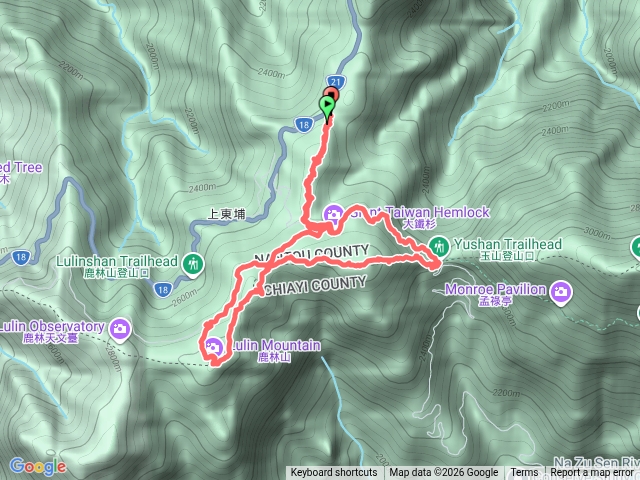Click the Map data ©2026 Google text
This screenshot has height=480, width=640.
[444, 473]
